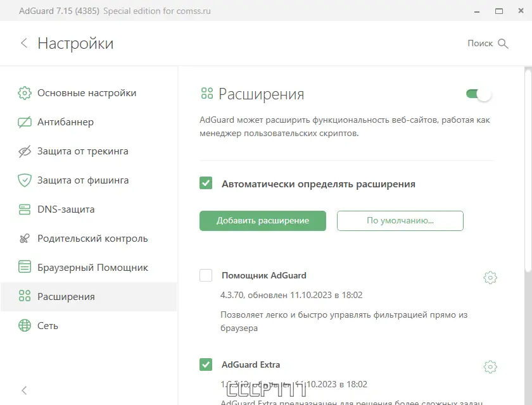Open settings gear for AdGuard Extra

coord(490,366)
